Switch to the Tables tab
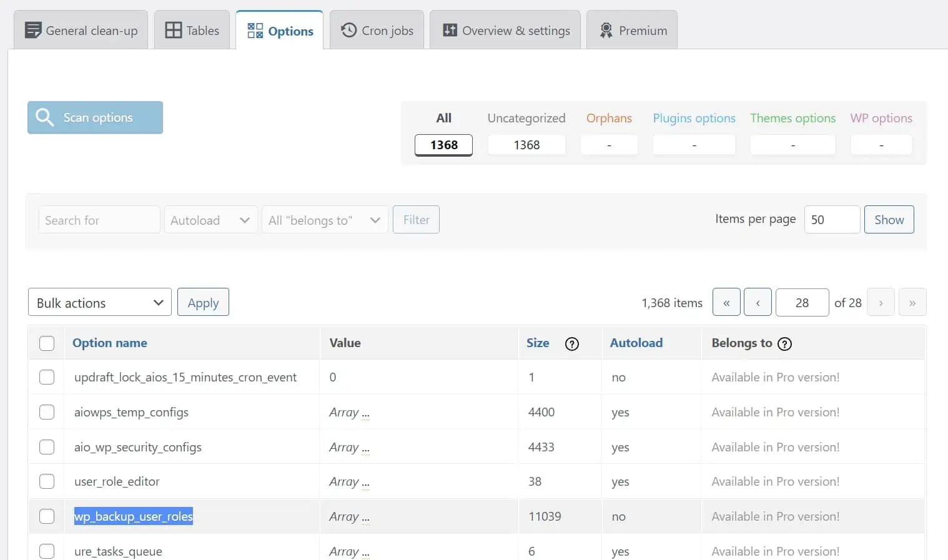Image resolution: width=948 pixels, height=560 pixels. [x=192, y=30]
